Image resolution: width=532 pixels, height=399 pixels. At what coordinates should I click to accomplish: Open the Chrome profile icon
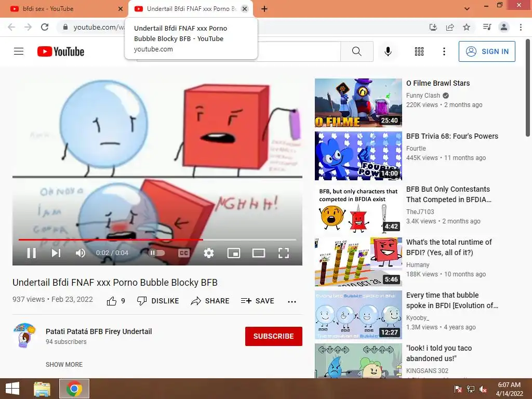(504, 27)
